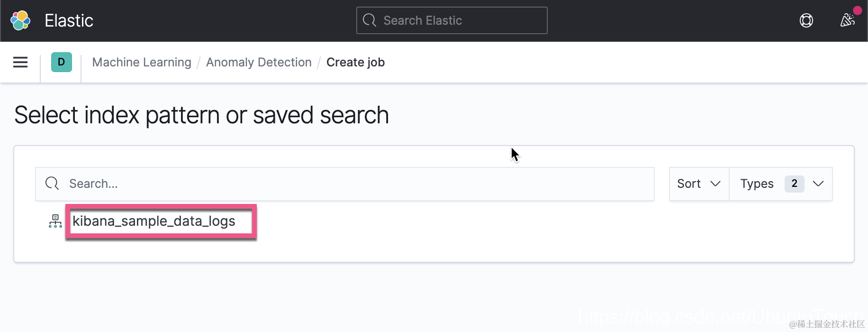Click the Types count badge showing 2
Viewport: 868px width, 332px height.
click(794, 184)
